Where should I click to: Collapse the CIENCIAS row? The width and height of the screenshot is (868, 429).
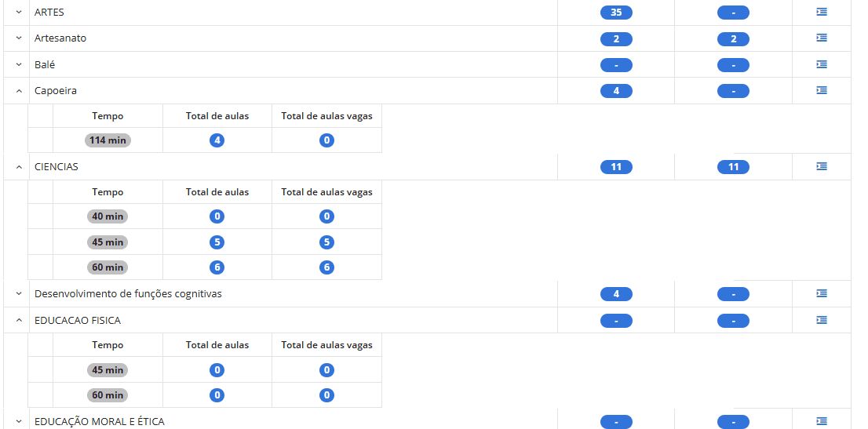point(19,167)
